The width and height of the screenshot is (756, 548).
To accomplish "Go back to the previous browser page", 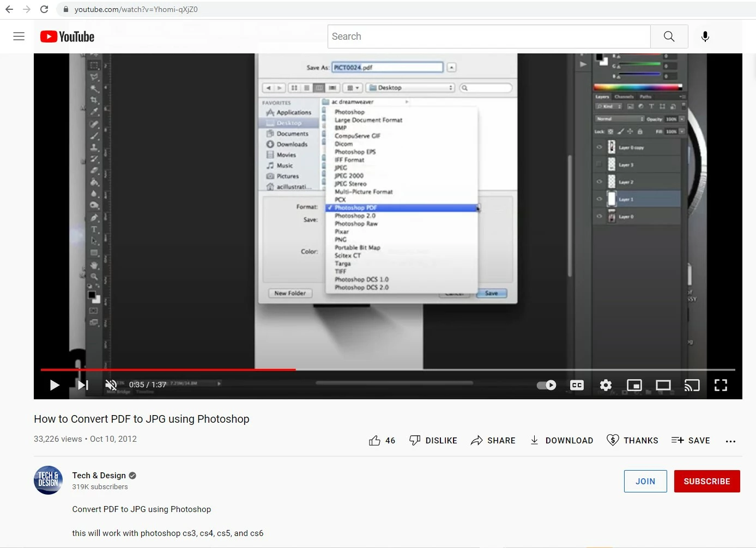I will pos(9,9).
